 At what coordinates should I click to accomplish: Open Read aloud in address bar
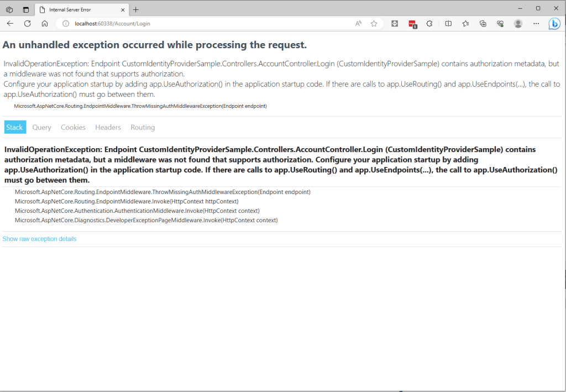click(358, 24)
